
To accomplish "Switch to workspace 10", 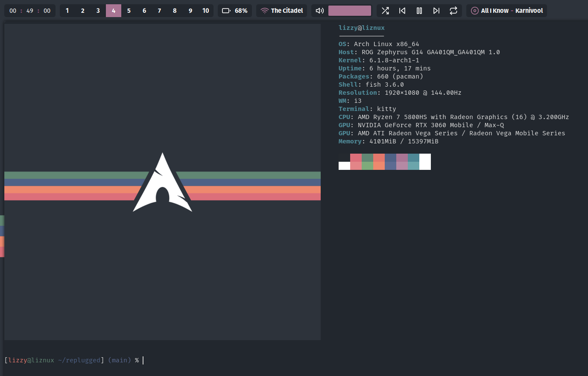I will pos(206,11).
